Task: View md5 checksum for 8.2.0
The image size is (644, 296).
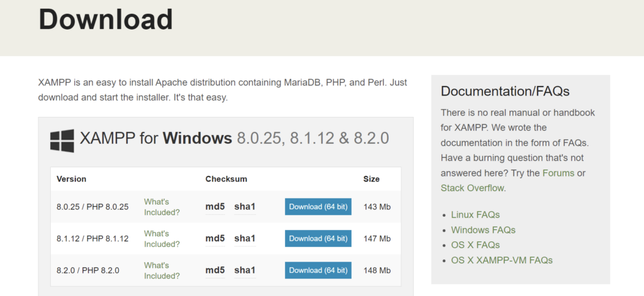Action: (x=215, y=270)
